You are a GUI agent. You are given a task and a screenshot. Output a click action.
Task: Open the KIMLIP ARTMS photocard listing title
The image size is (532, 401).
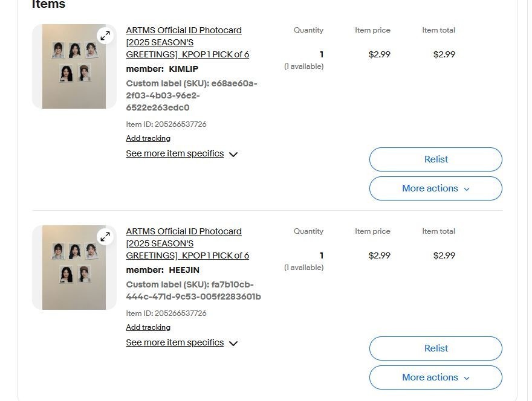(x=184, y=42)
